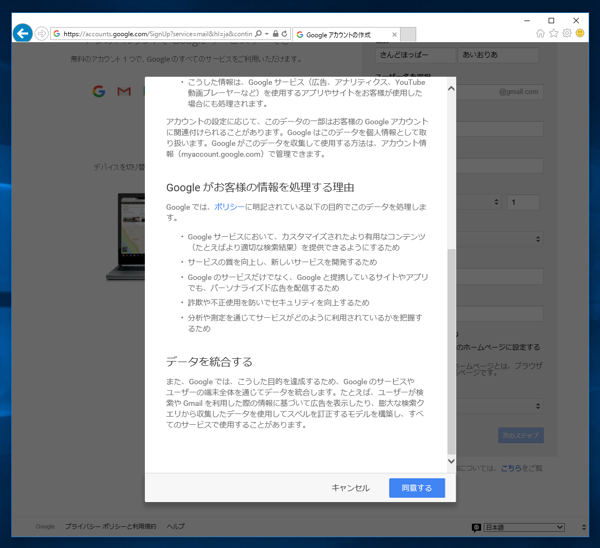Click the ポリシー link in dialog
The height and width of the screenshot is (548, 600).
click(x=229, y=207)
